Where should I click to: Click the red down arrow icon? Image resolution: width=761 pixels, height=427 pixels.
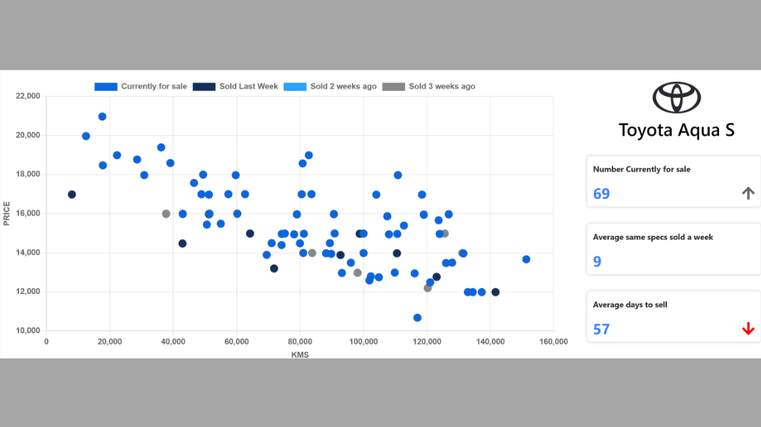pyautogui.click(x=747, y=329)
